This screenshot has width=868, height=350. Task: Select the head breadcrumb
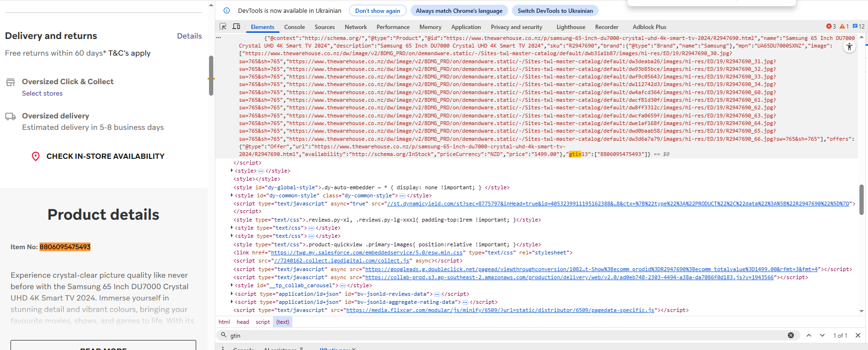(x=243, y=322)
